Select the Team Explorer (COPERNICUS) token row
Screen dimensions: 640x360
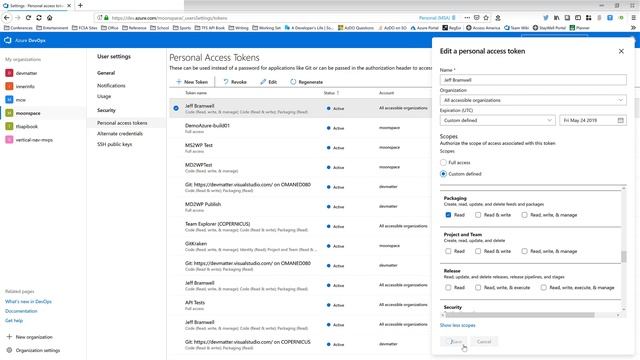click(300, 227)
